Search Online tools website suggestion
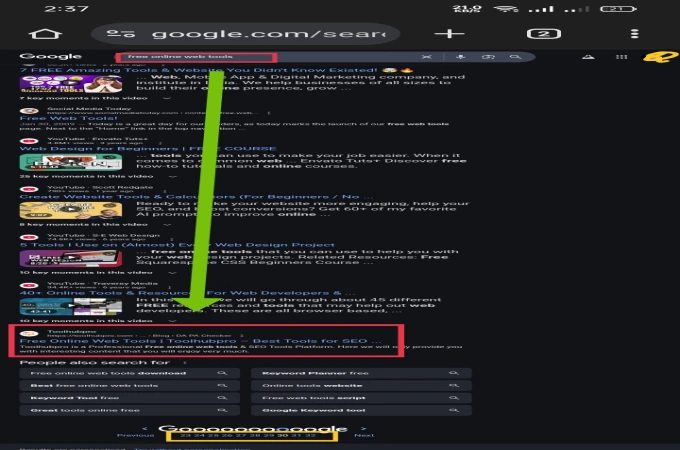The image size is (680, 450). point(361,385)
